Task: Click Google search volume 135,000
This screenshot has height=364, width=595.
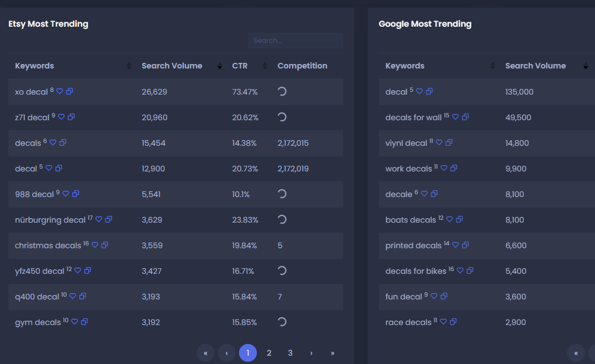Action: (x=519, y=92)
